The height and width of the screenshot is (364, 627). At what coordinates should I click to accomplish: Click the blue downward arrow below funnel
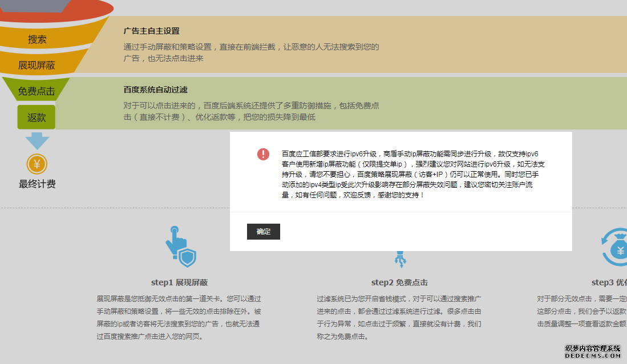pos(37,140)
